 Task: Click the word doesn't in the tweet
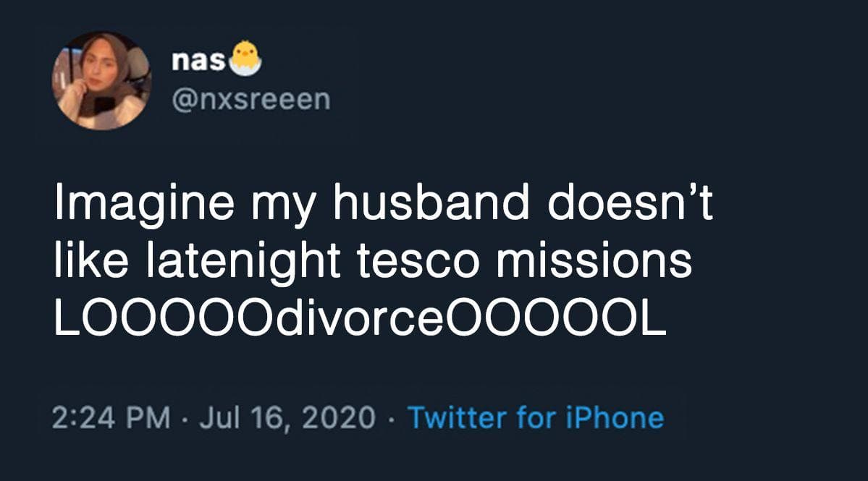[630, 204]
